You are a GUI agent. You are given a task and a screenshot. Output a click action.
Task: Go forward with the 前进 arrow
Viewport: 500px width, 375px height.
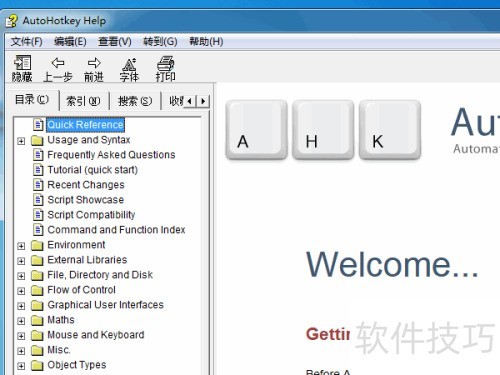pos(94,69)
